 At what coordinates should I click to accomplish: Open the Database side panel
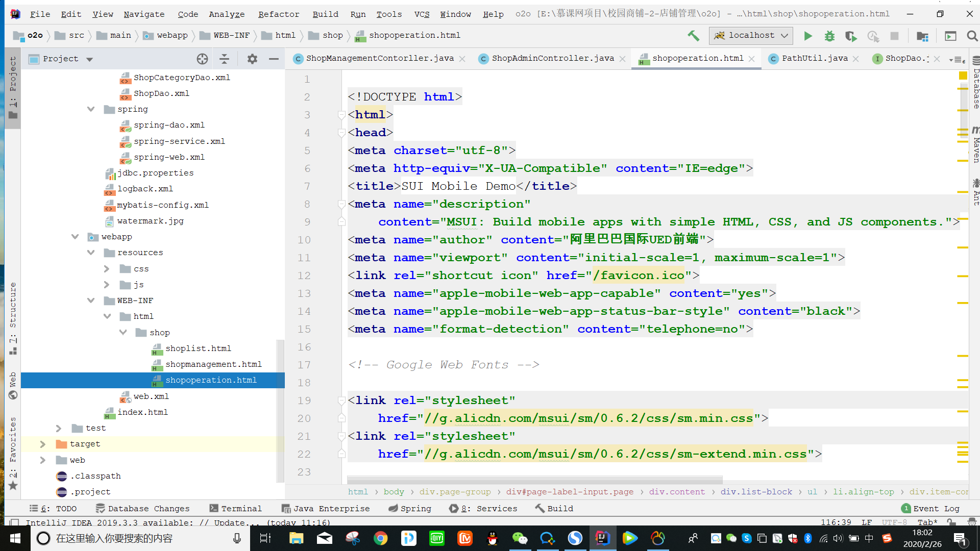point(975,83)
